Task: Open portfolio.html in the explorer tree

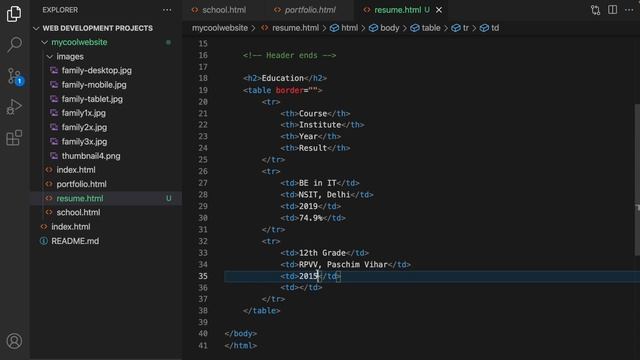Action: click(82, 184)
